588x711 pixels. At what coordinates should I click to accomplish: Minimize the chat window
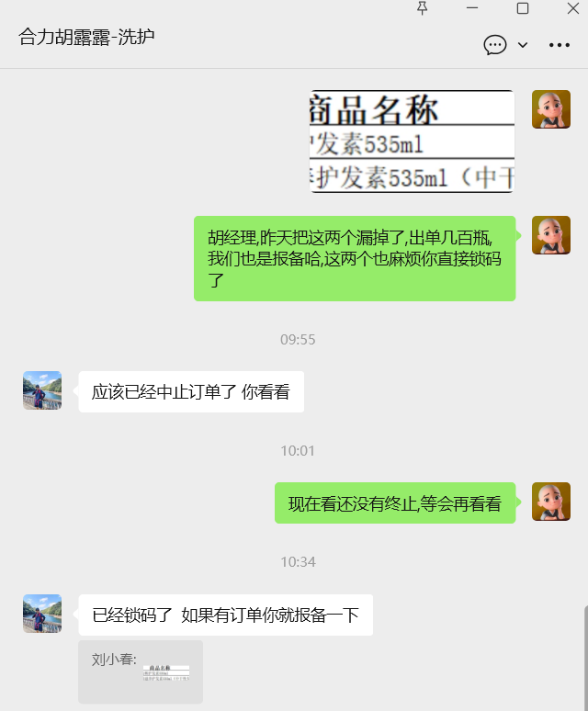coord(472,8)
